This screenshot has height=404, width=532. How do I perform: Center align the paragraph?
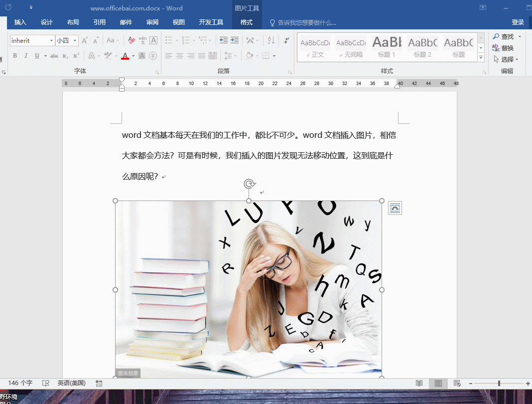coord(180,56)
